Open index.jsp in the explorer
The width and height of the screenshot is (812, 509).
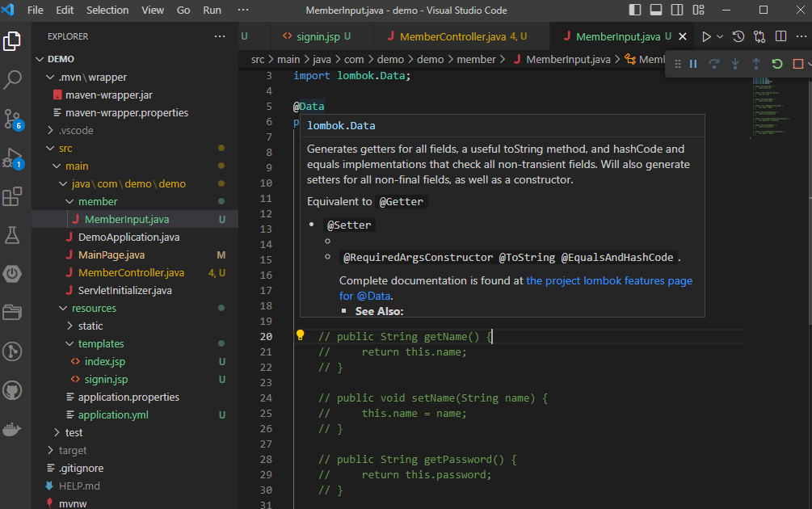click(105, 361)
